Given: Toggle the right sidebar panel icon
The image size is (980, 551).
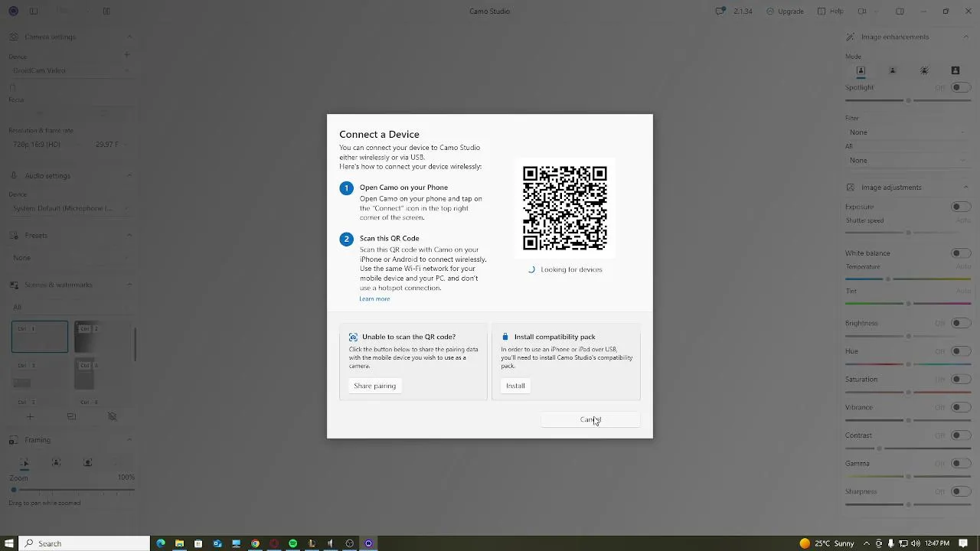Looking at the screenshot, I should pos(900,11).
